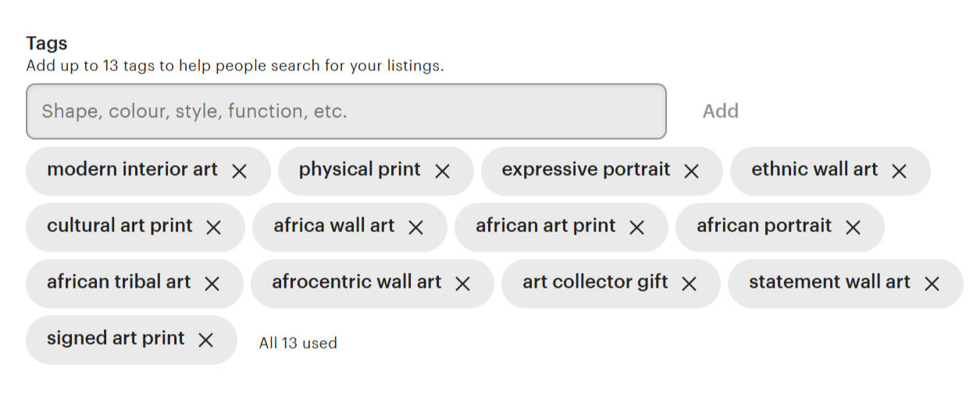Screen dimensions: 980x394
Task: Remove the 'art collector gift' tag
Action: pyautogui.click(x=689, y=284)
